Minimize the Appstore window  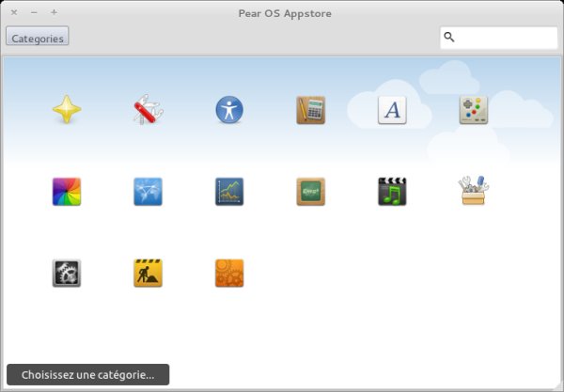[x=34, y=12]
